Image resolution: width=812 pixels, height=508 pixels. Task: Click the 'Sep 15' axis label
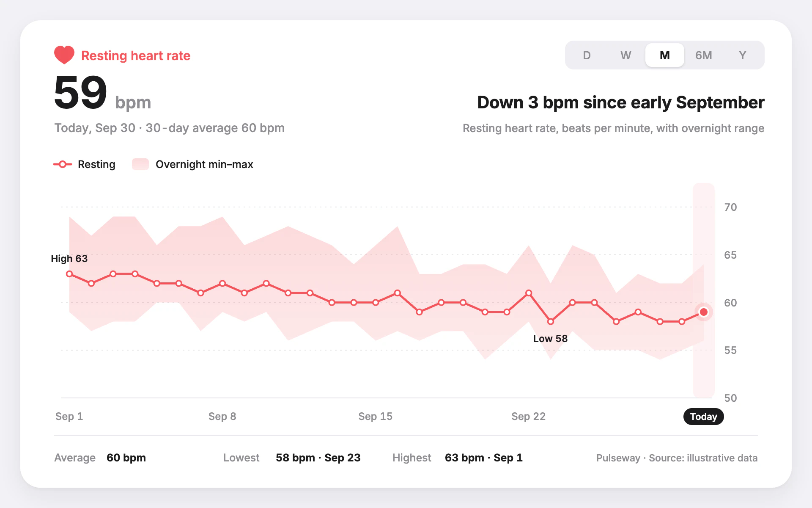(375, 417)
